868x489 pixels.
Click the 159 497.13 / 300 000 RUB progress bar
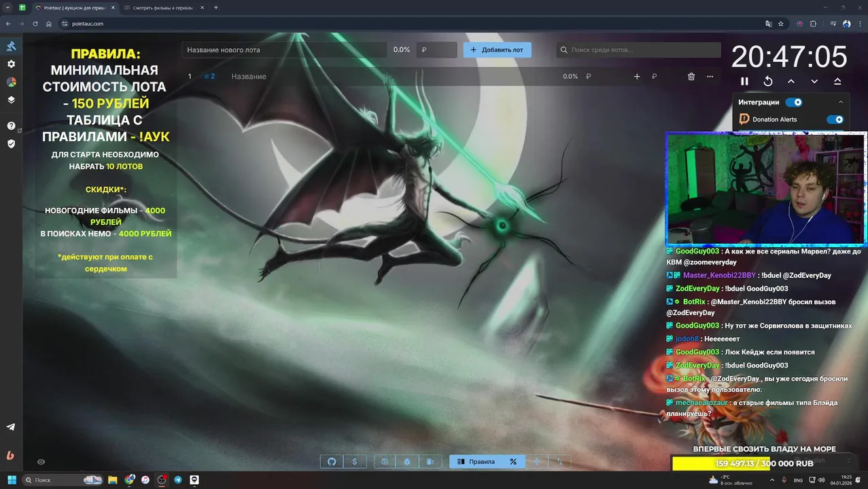(764, 463)
